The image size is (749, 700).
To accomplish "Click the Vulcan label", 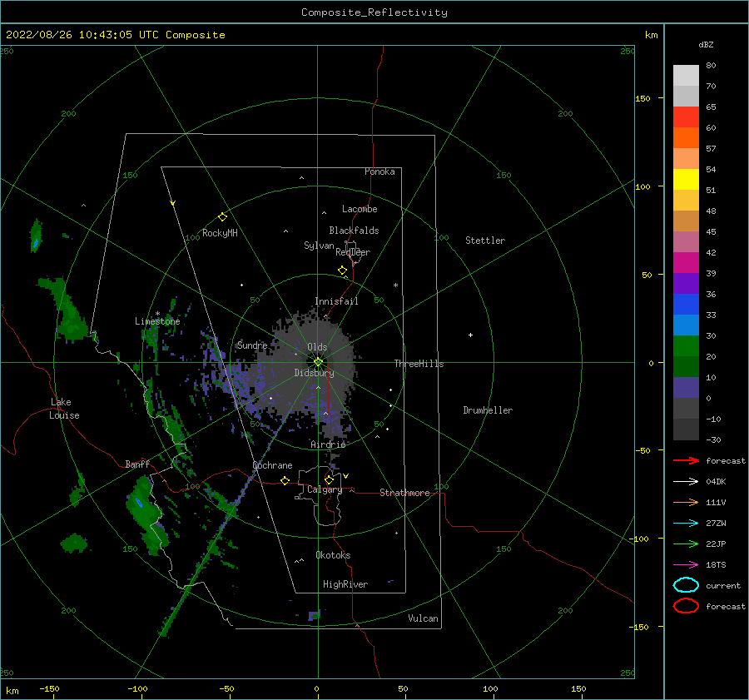I will point(423,618).
